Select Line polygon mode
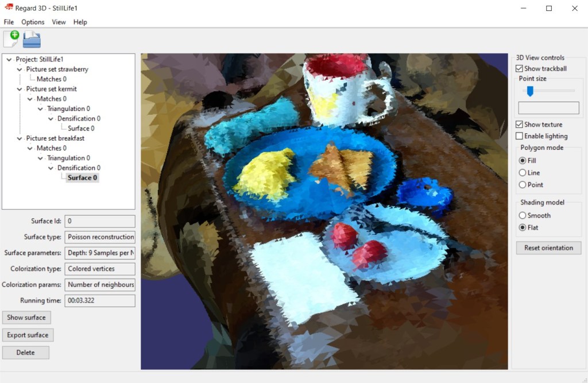Viewport: 588px width, 383px height. (x=523, y=173)
